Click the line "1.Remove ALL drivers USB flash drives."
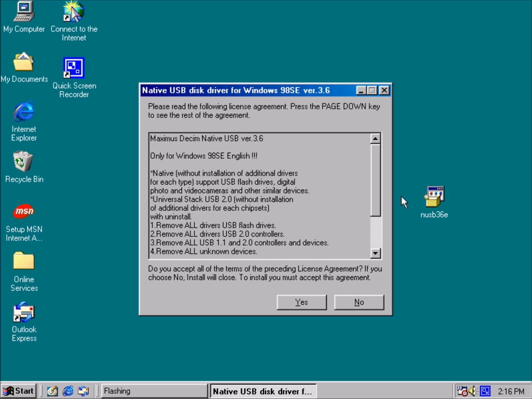The image size is (532, 399). [x=213, y=225]
